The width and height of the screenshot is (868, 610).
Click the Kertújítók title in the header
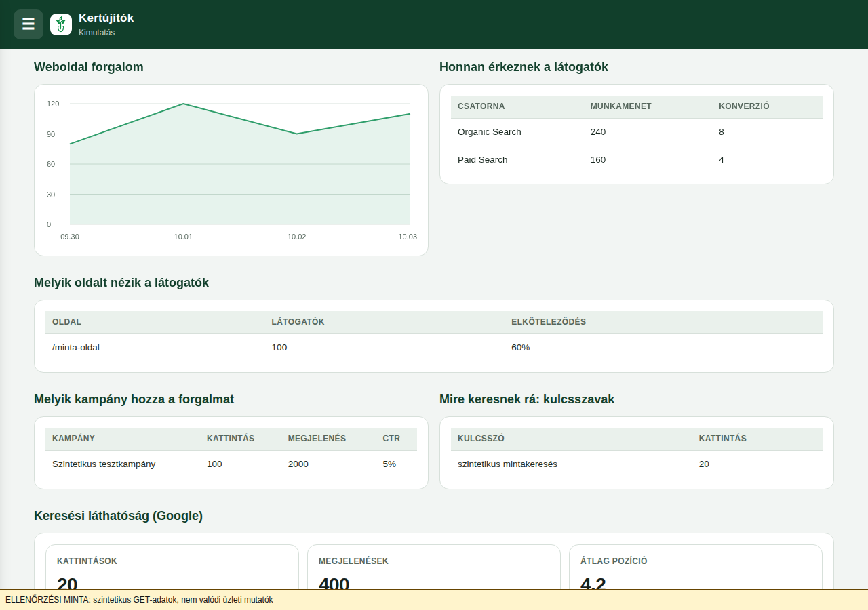106,18
